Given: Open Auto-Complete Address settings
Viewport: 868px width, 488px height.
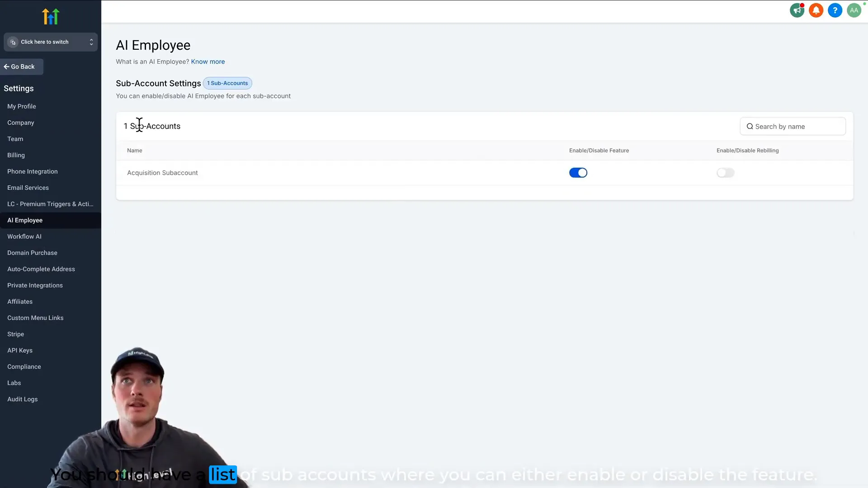Looking at the screenshot, I should coord(41,269).
